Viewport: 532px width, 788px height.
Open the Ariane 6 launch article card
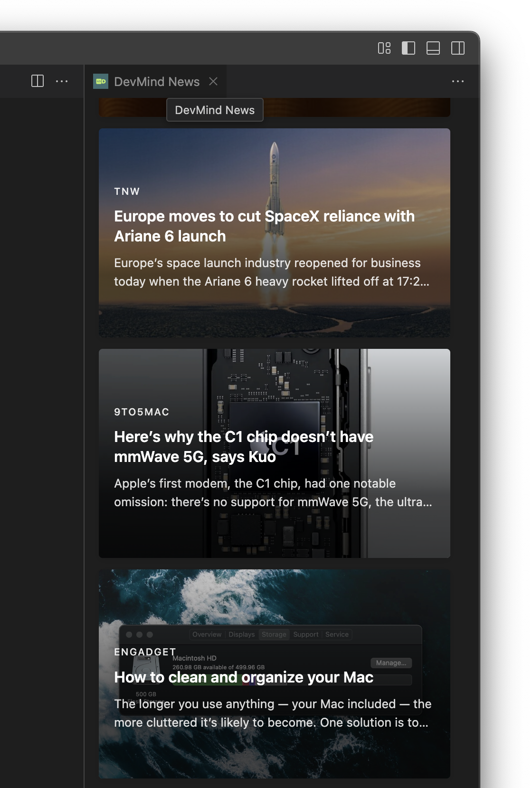pyautogui.click(x=275, y=233)
